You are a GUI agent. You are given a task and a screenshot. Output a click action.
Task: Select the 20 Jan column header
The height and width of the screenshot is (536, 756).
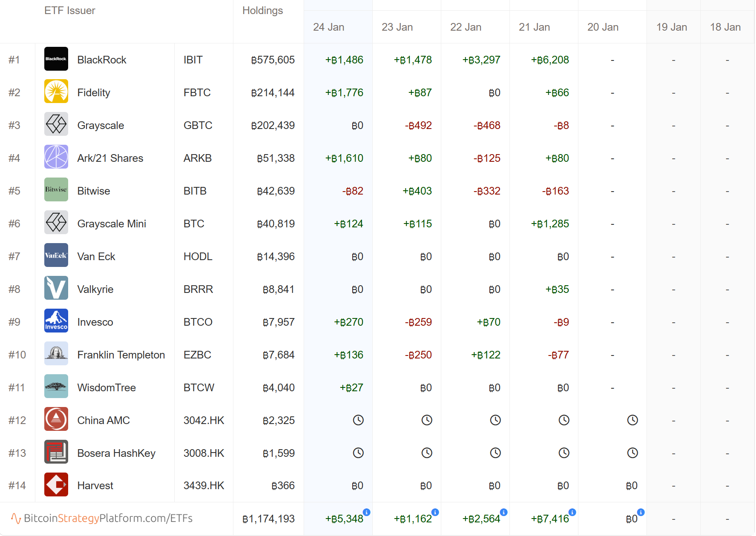[x=603, y=27]
